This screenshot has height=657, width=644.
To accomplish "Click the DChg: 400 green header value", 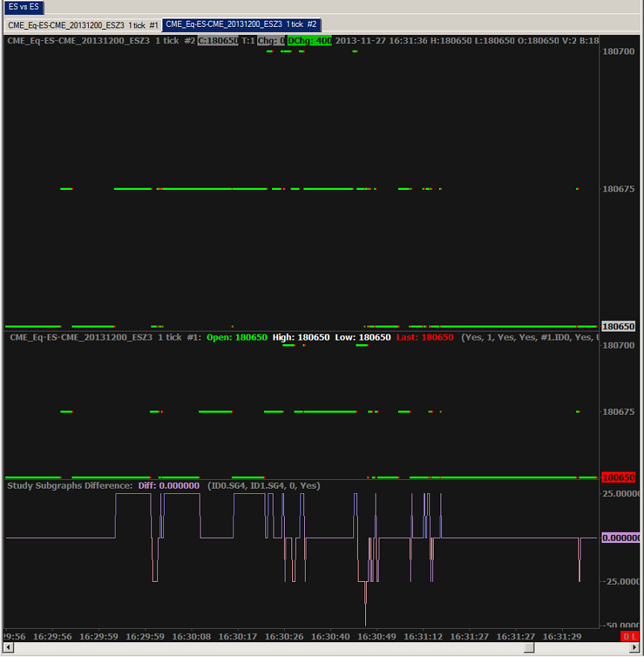I will click(309, 41).
